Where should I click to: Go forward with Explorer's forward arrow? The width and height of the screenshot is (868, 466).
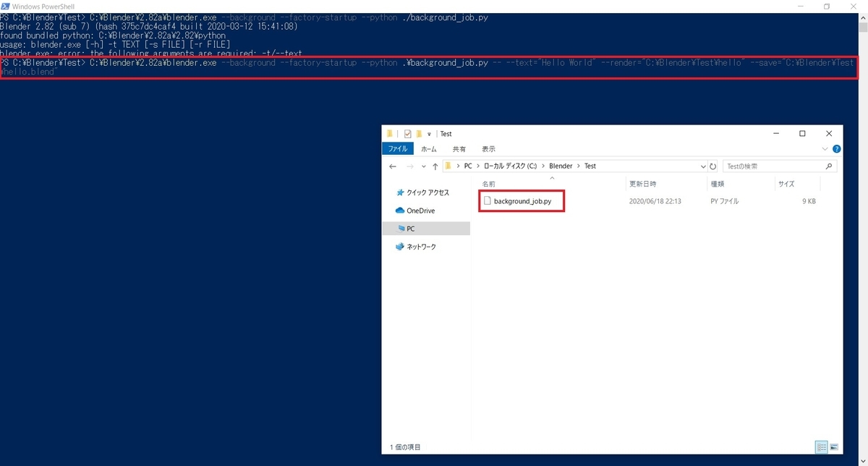coord(410,166)
